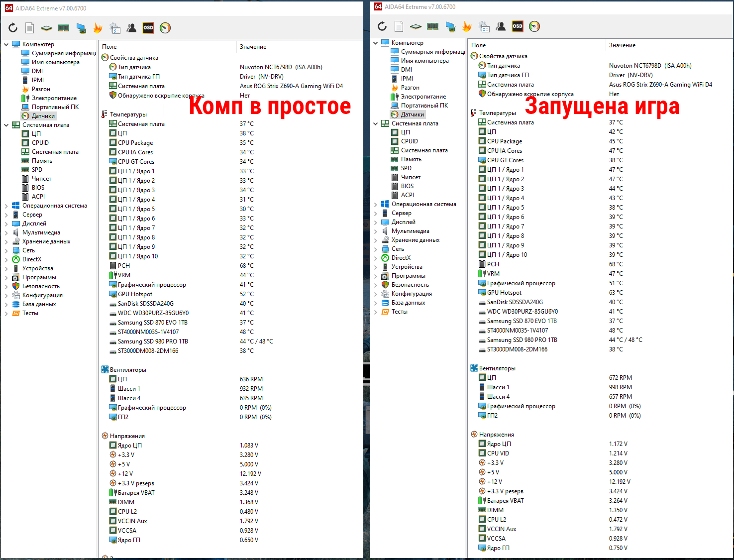This screenshot has width=734, height=560.
Task: Collapse the Компьютер node in the right window tree
Action: tap(375, 43)
